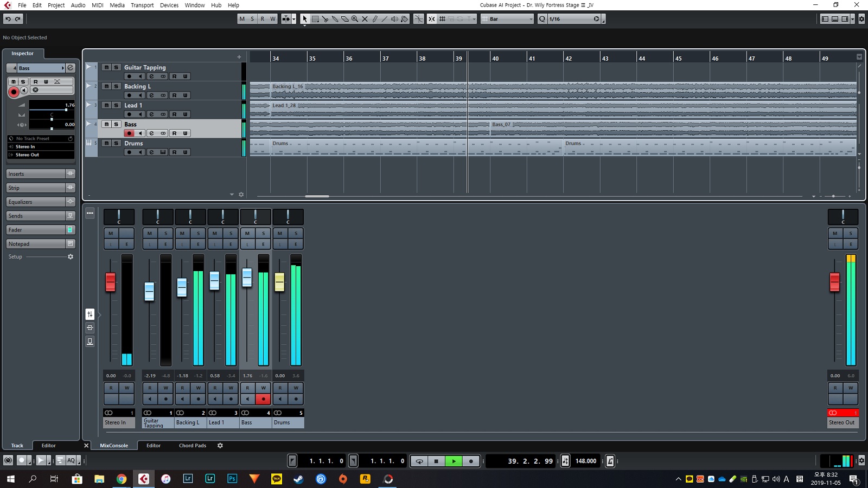Solo the Lead 1 track
Screen dimensions: 868x488
tap(116, 105)
